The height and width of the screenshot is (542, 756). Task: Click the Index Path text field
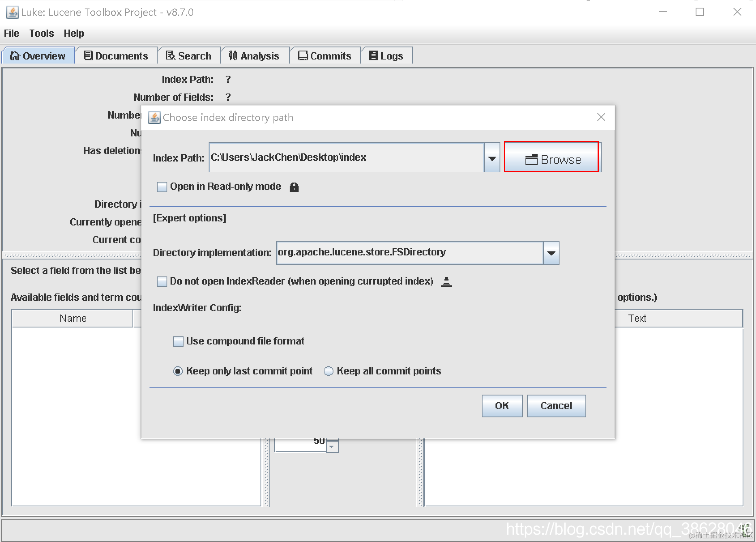click(347, 158)
